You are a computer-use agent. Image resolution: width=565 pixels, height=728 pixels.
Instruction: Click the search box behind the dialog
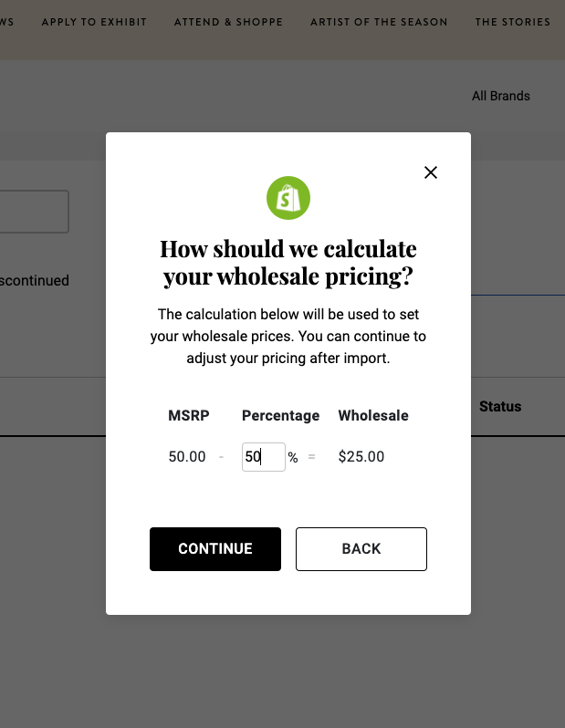click(x=33, y=212)
